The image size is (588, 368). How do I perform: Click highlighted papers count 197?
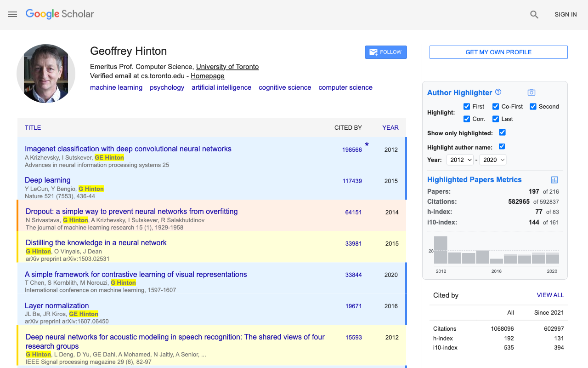534,191
